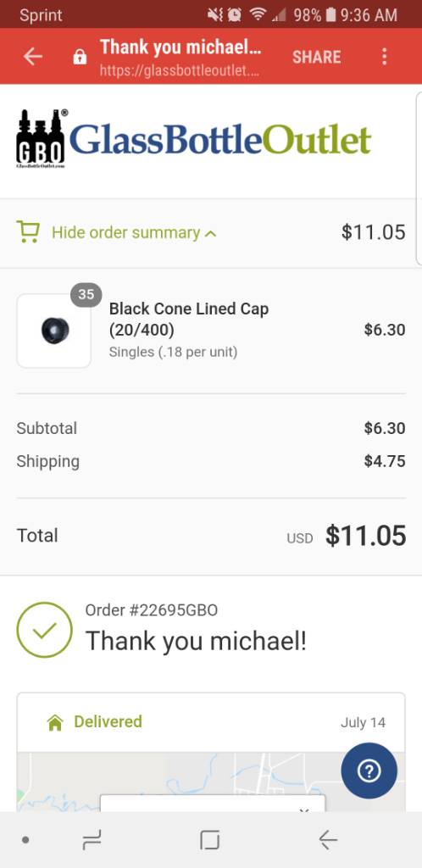The width and height of the screenshot is (422, 868).
Task: Tap the Android home square button
Action: 209,840
